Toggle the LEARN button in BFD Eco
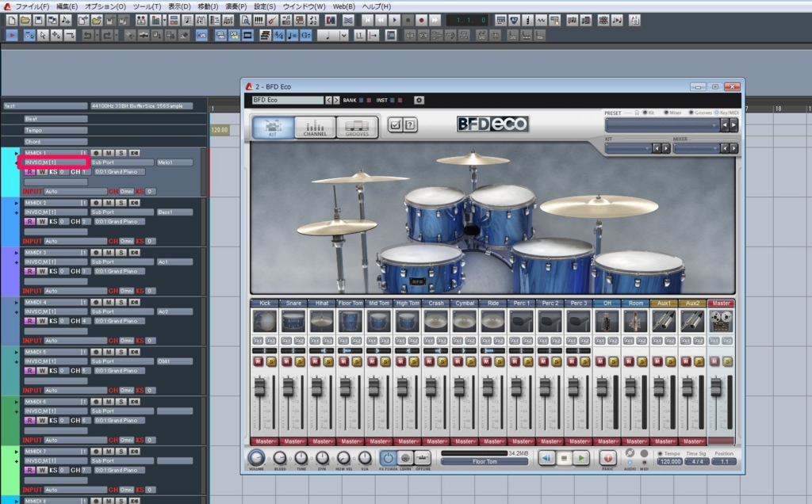This screenshot has height=504, width=812. point(405,457)
